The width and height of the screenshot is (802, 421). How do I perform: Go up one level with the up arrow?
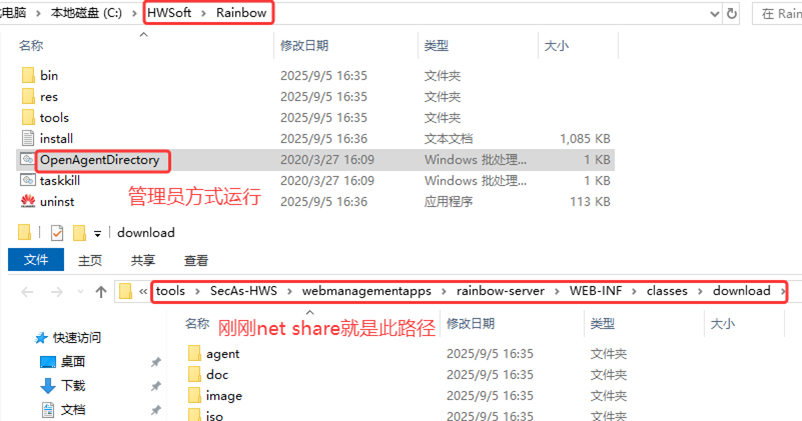(101, 292)
